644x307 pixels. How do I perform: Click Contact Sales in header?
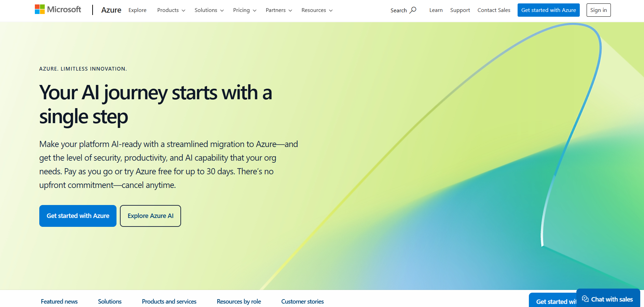[494, 10]
